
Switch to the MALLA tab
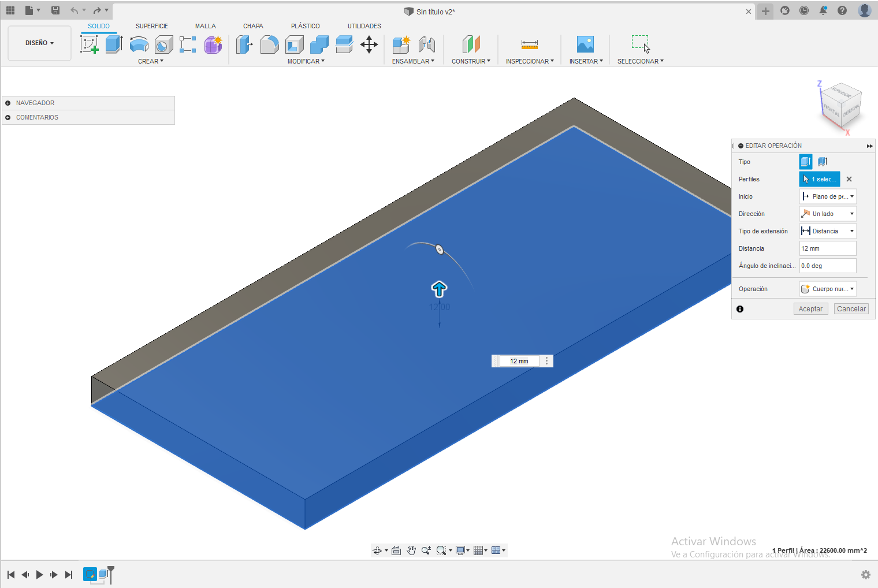(x=206, y=26)
